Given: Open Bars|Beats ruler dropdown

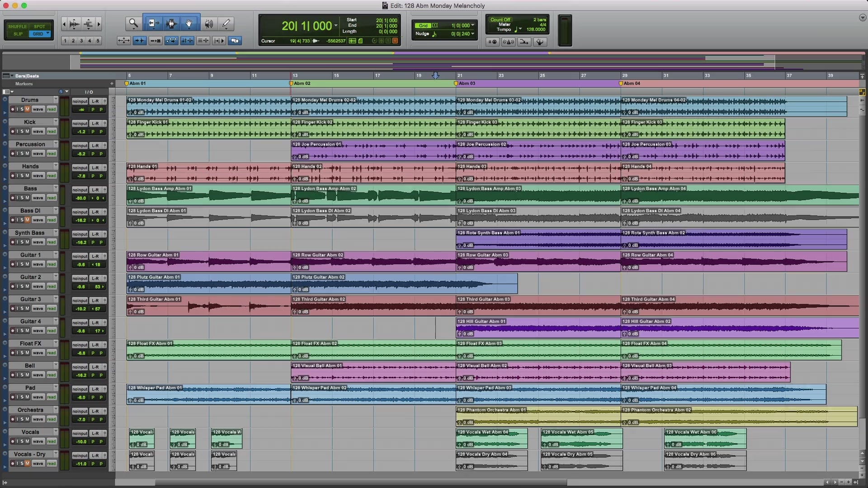Looking at the screenshot, I should pos(12,76).
